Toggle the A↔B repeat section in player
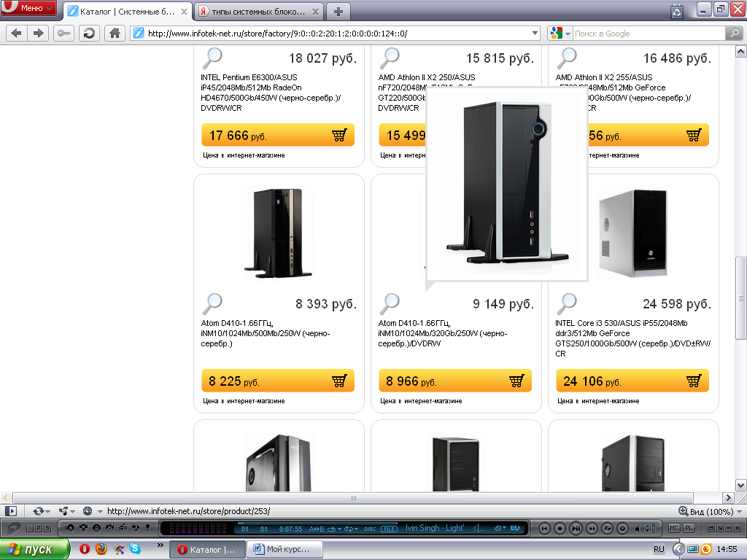This screenshot has width=747, height=560. click(317, 529)
